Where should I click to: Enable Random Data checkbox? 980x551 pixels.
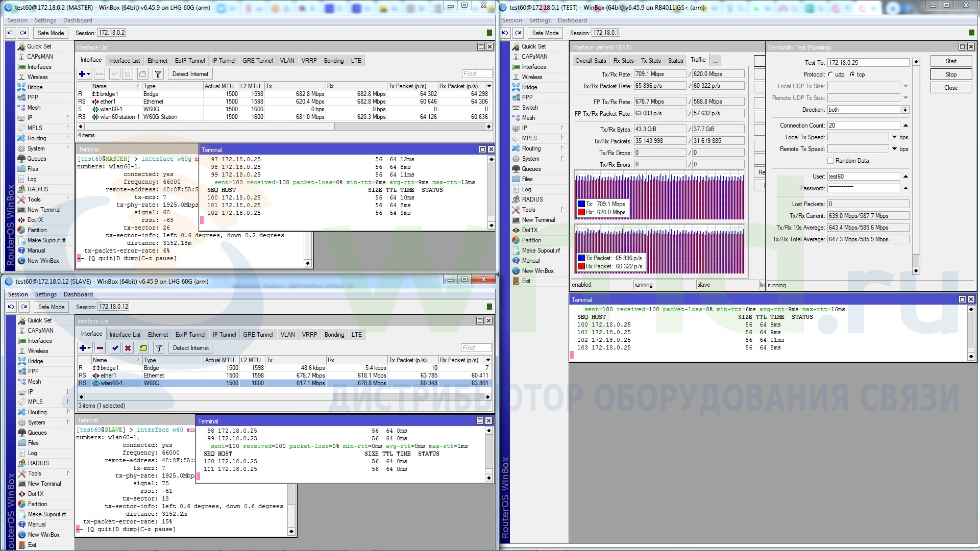click(830, 161)
